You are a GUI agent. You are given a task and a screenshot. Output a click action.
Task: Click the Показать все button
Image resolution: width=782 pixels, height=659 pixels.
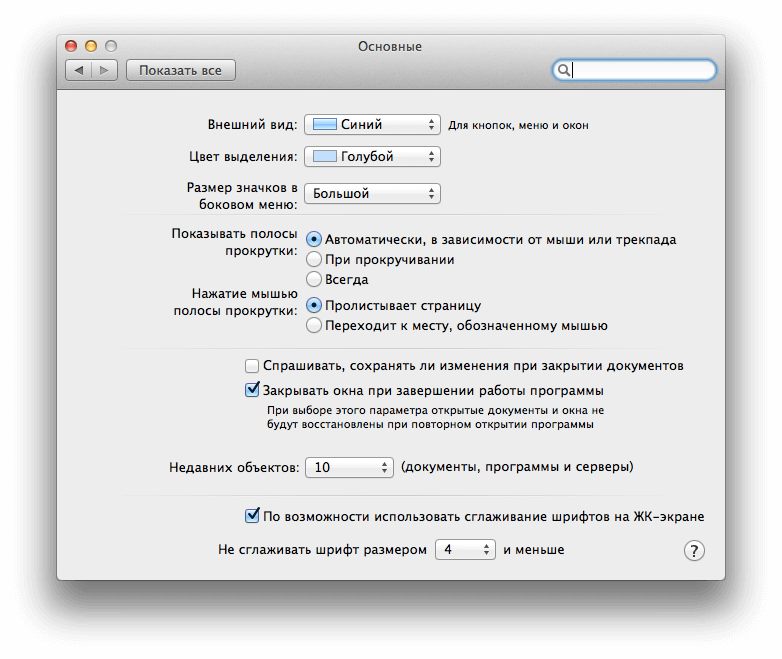click(181, 70)
